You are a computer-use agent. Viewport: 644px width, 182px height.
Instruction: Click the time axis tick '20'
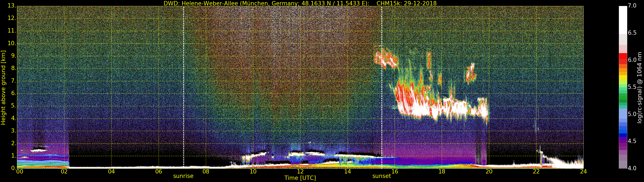point(489,171)
